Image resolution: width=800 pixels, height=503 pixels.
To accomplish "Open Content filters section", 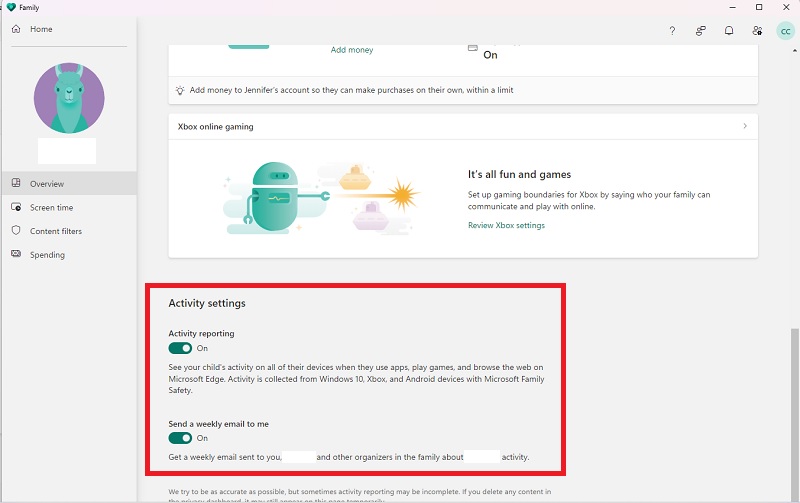I will tap(69, 231).
